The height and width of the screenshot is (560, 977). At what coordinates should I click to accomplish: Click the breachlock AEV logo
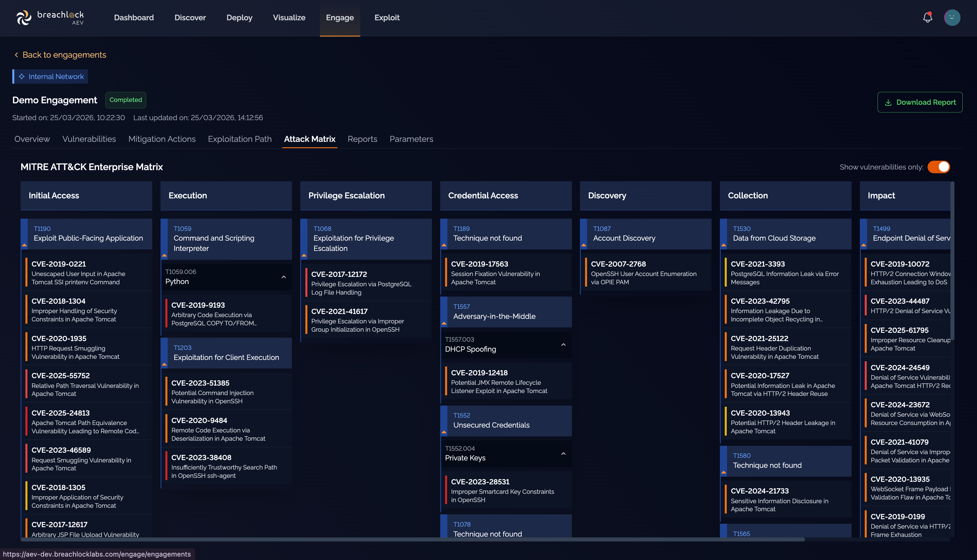[x=50, y=18]
